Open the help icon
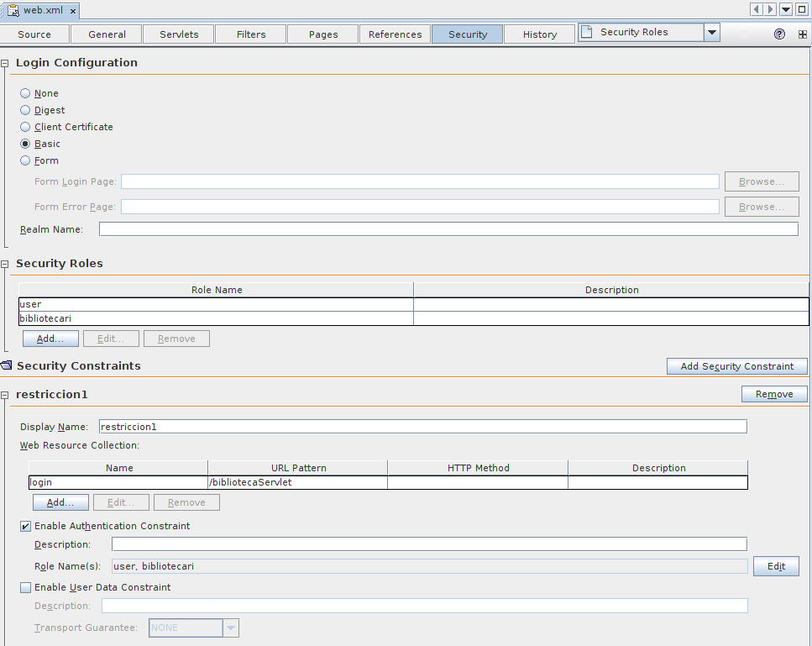This screenshot has width=812, height=646. pos(779,34)
